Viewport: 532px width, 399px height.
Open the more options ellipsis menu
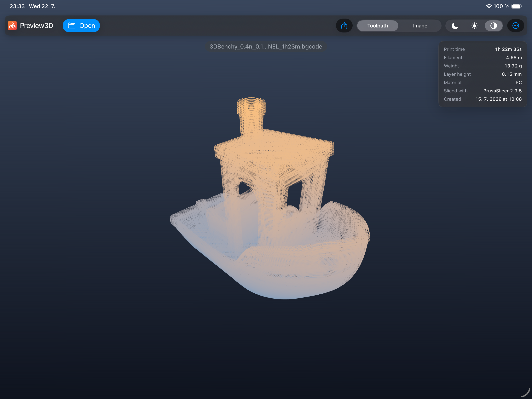pos(516,26)
